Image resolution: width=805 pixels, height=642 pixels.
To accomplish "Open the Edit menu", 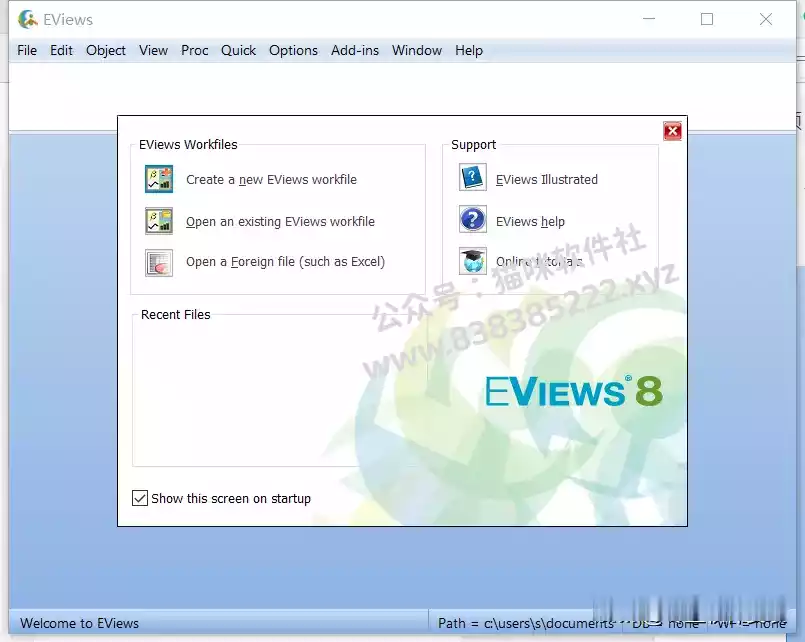I will pos(61,50).
